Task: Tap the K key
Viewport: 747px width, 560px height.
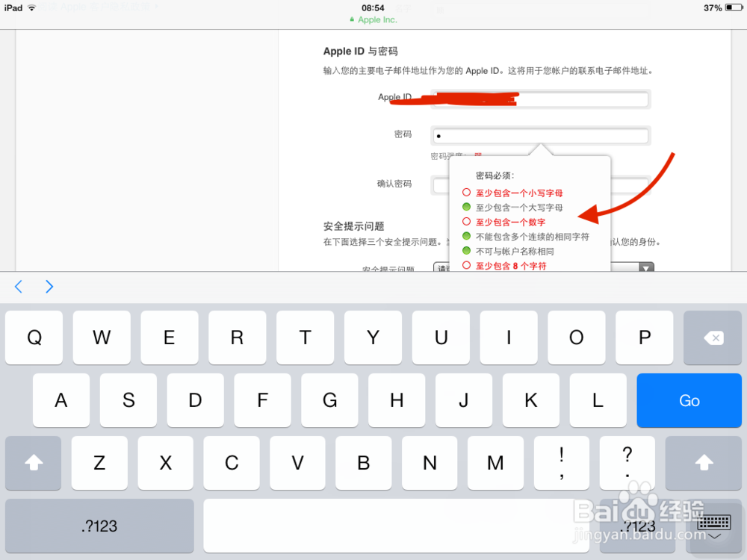Action: (x=531, y=400)
